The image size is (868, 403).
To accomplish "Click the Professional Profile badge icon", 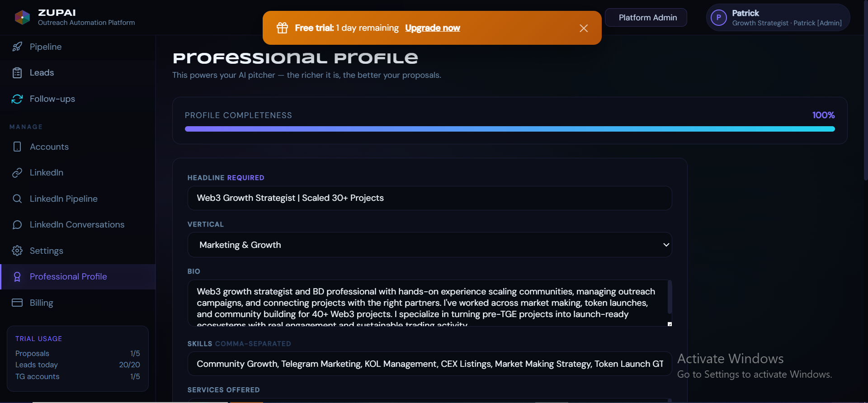I will pyautogui.click(x=17, y=277).
